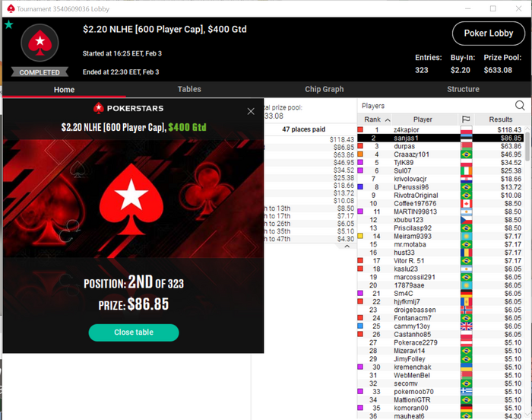Close the PokerStars result popup
Screen dimensions: 532x420
pyautogui.click(x=251, y=111)
